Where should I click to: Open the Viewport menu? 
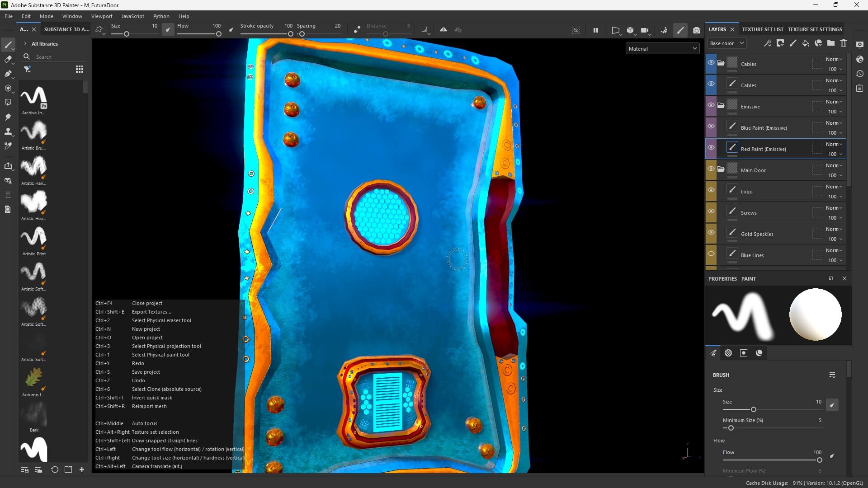102,16
